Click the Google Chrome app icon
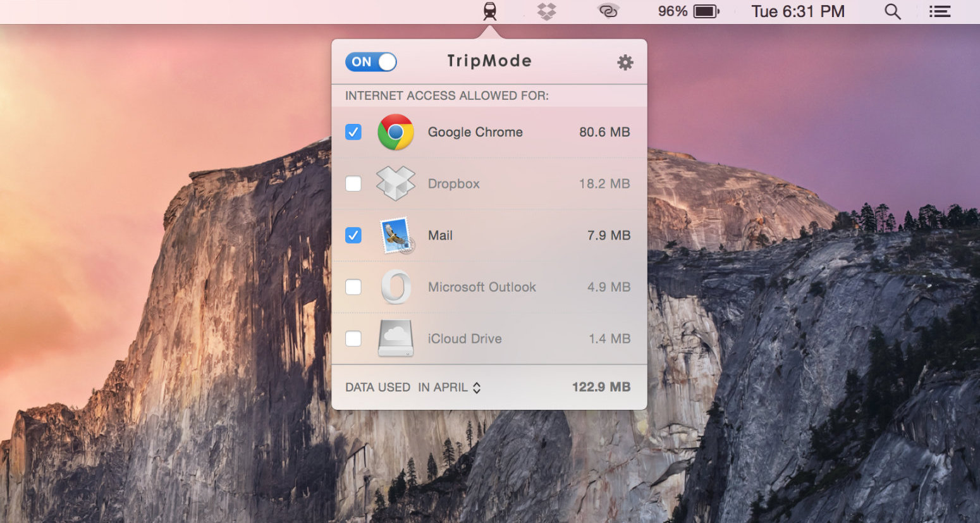Screen dimensions: 980x523 [396, 132]
